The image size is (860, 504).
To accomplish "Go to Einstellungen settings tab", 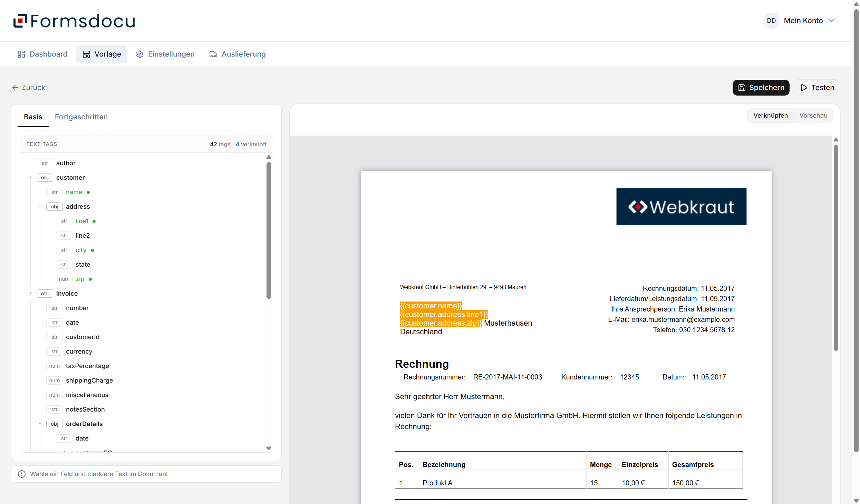I will (x=165, y=54).
